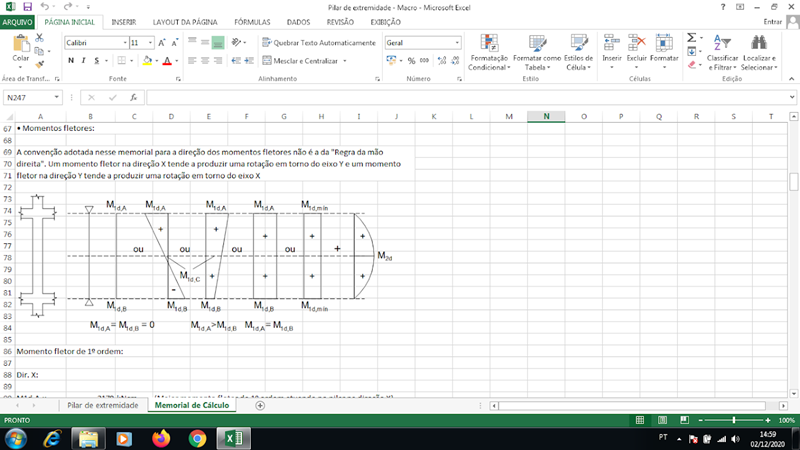The height and width of the screenshot is (450, 800).
Task: Open Formatar como Tabela gallery
Action: pyautogui.click(x=537, y=53)
